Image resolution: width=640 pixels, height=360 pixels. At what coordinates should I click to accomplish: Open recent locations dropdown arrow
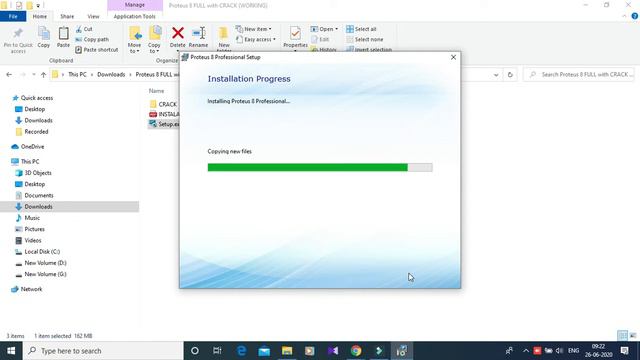click(x=33, y=75)
